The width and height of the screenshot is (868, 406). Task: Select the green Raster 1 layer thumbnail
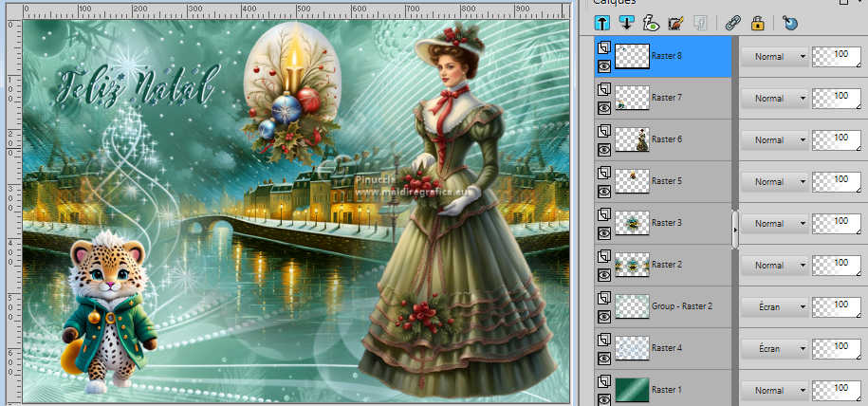point(632,390)
